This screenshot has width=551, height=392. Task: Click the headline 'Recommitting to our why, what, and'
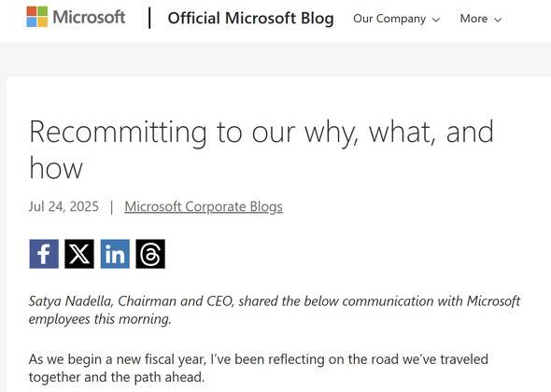click(261, 132)
